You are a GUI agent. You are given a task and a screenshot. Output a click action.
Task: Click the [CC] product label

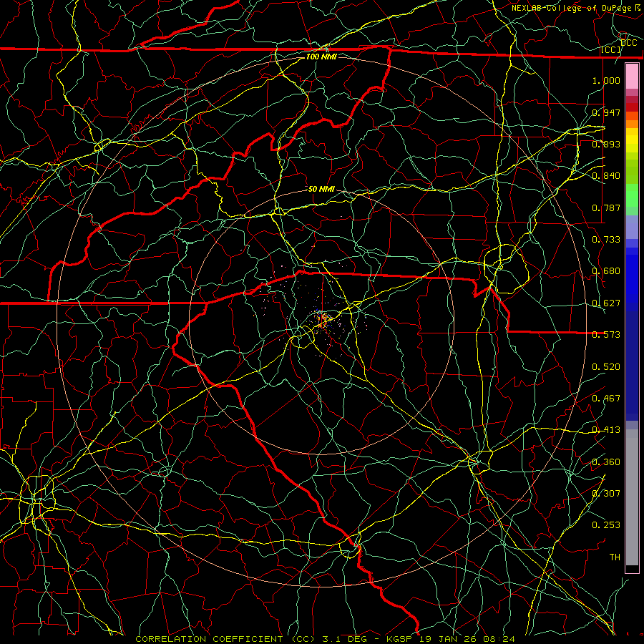pos(611,50)
